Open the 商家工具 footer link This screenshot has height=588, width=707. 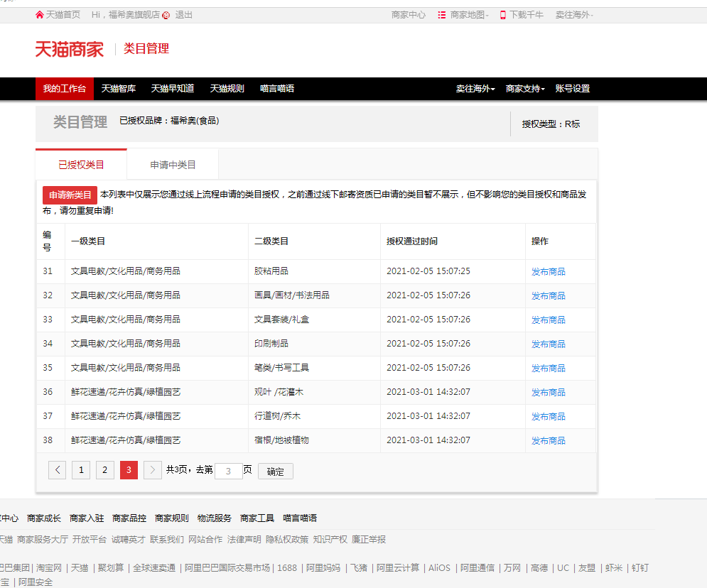[257, 518]
